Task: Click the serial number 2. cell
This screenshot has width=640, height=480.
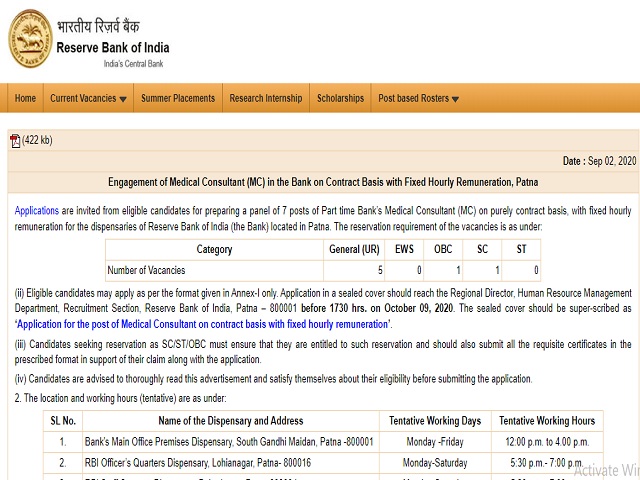Action: click(x=63, y=463)
